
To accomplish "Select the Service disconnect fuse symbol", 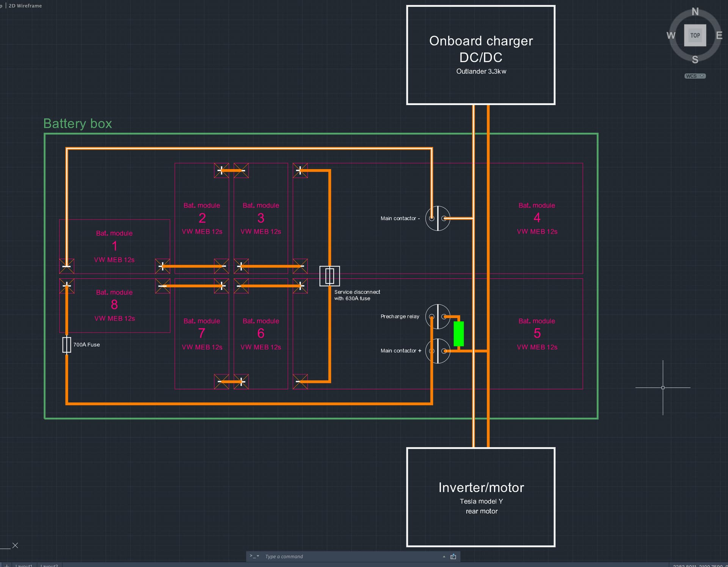I will click(x=329, y=276).
